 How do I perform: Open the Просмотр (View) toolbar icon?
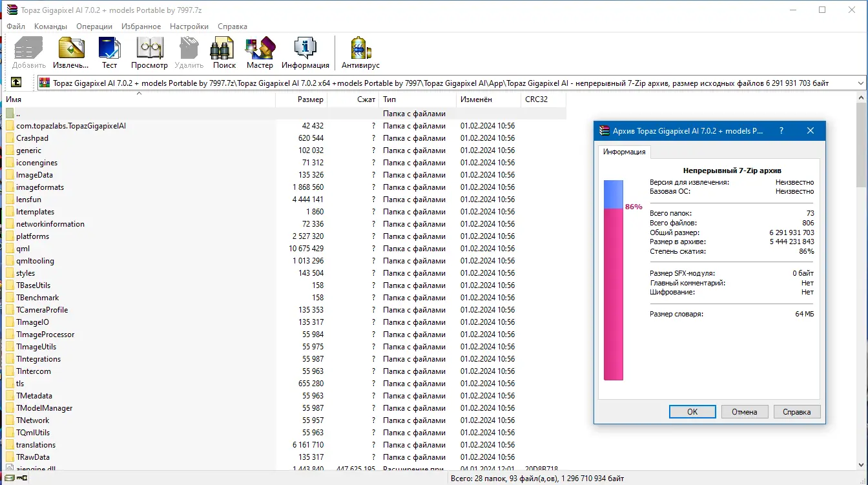click(149, 48)
